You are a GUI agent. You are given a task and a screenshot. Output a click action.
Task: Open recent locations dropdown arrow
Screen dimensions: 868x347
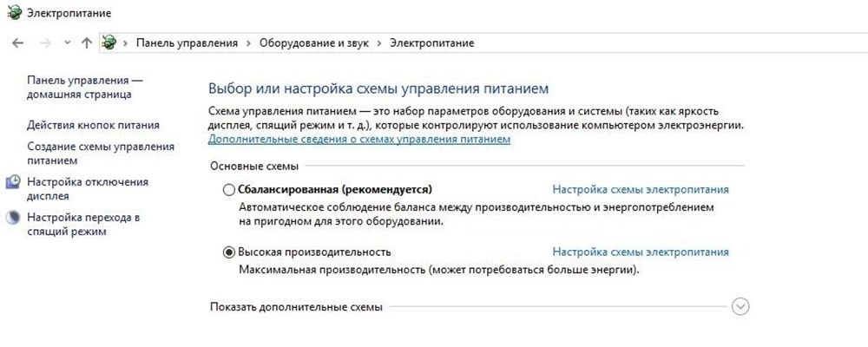click(68, 43)
